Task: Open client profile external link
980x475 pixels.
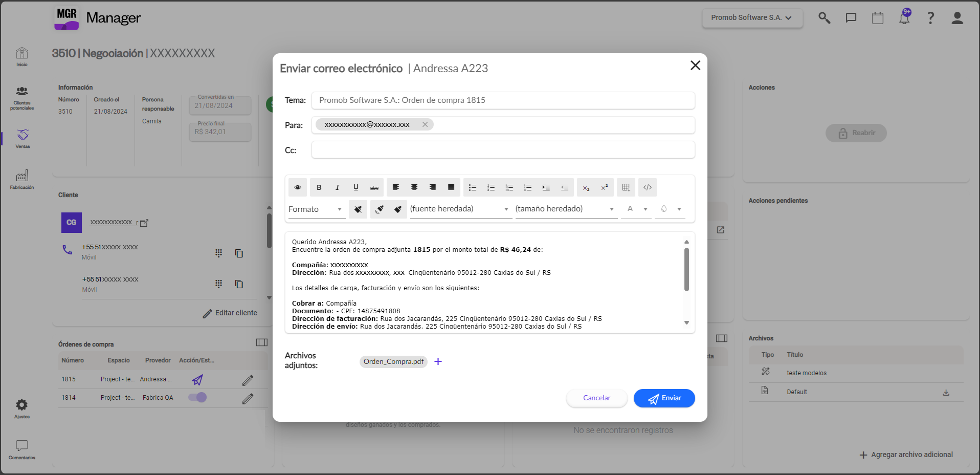Action: [144, 223]
